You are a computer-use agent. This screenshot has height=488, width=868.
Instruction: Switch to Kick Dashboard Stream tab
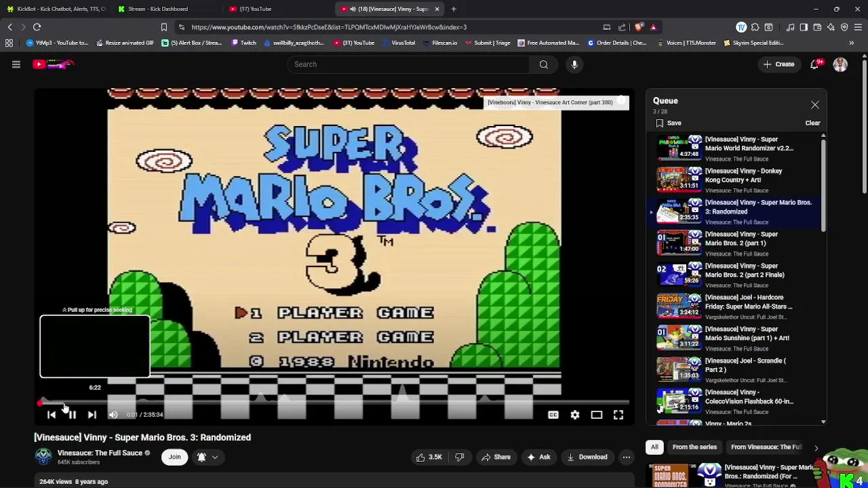point(165,9)
